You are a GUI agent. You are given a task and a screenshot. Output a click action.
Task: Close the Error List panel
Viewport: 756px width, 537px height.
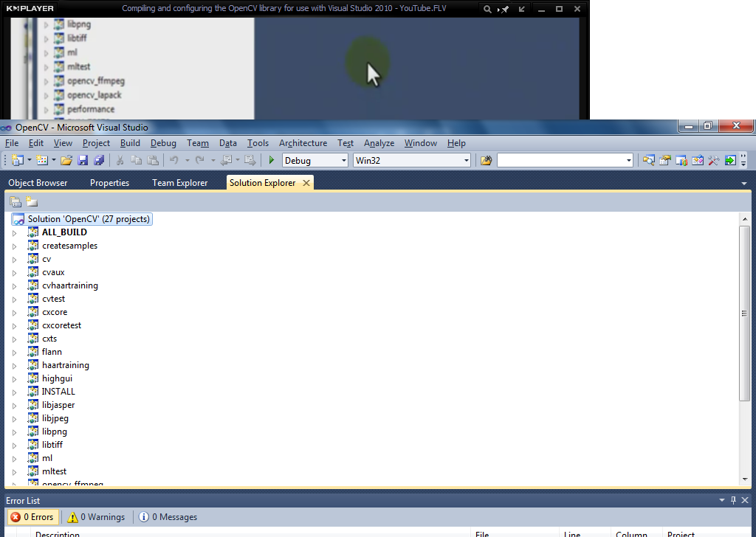[x=745, y=500]
